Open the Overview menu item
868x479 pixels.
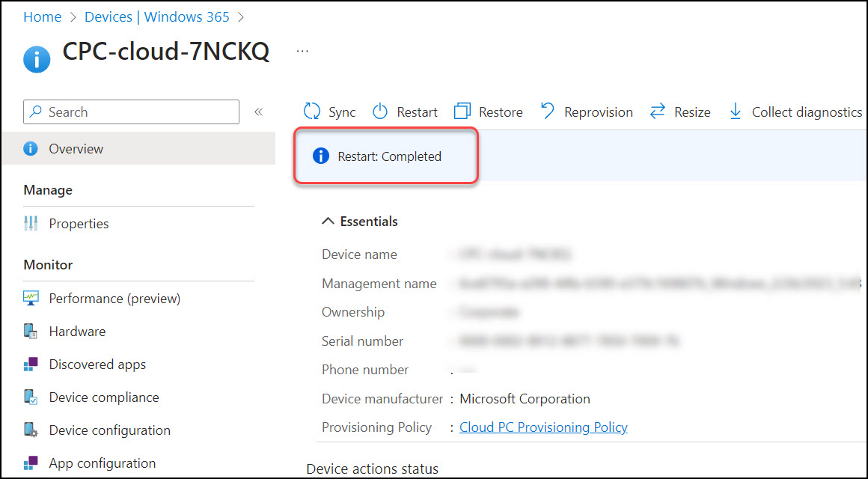[x=138, y=148]
